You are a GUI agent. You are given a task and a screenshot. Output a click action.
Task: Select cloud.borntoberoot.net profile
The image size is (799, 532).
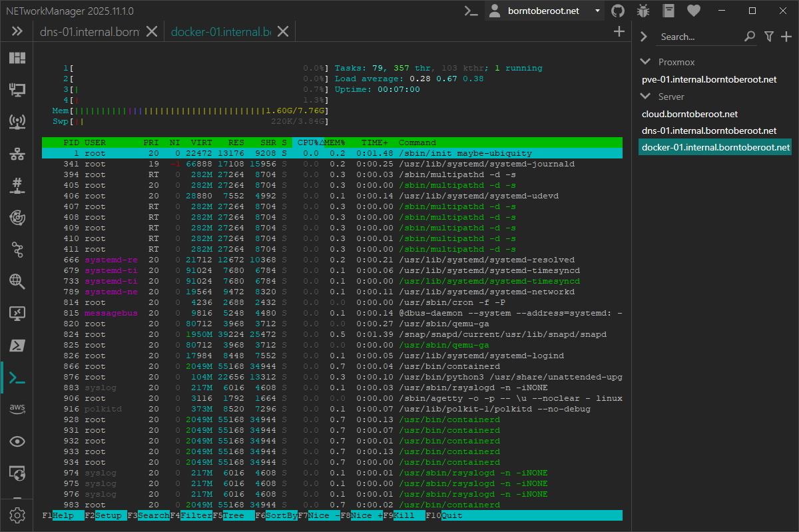(689, 114)
